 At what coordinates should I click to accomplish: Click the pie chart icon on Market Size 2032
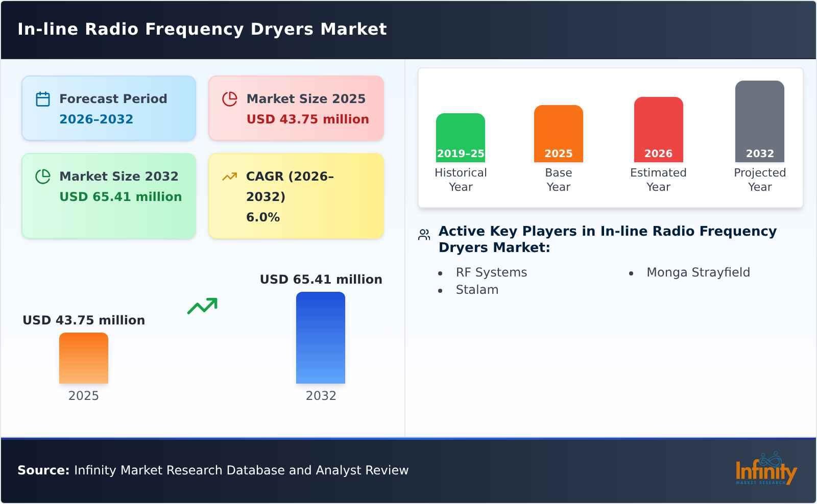[43, 177]
